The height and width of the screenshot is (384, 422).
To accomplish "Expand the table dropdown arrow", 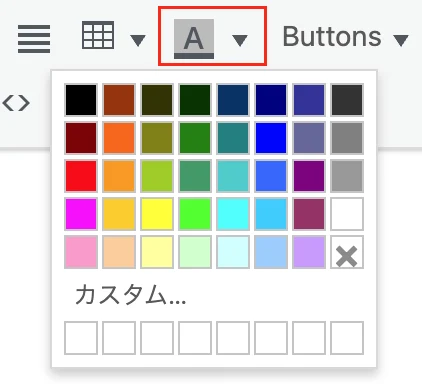I will 138,40.
